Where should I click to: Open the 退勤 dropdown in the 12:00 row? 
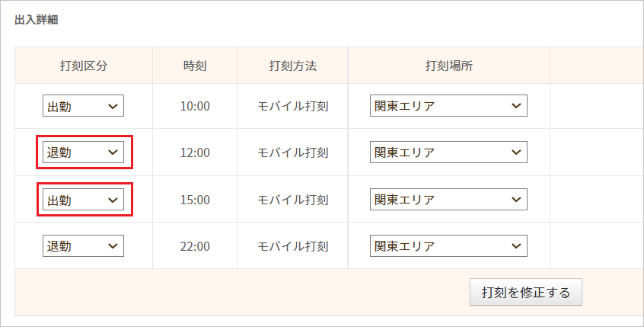[83, 152]
